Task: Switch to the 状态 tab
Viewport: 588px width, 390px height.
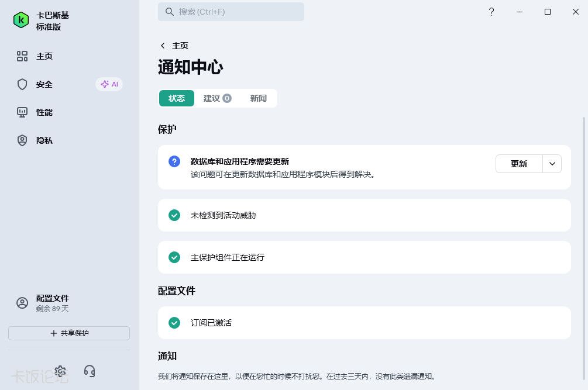Action: pos(177,98)
